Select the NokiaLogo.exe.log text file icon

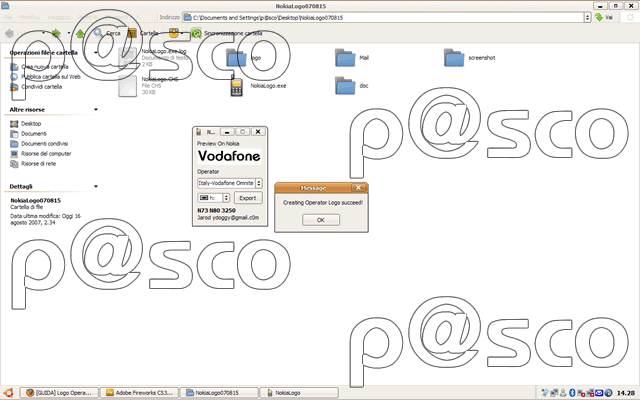pyautogui.click(x=127, y=58)
